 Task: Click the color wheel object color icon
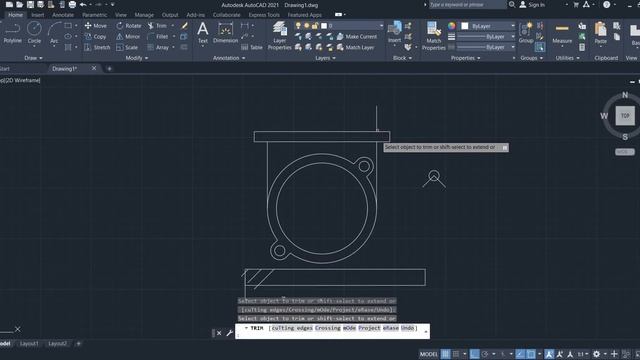click(451, 26)
